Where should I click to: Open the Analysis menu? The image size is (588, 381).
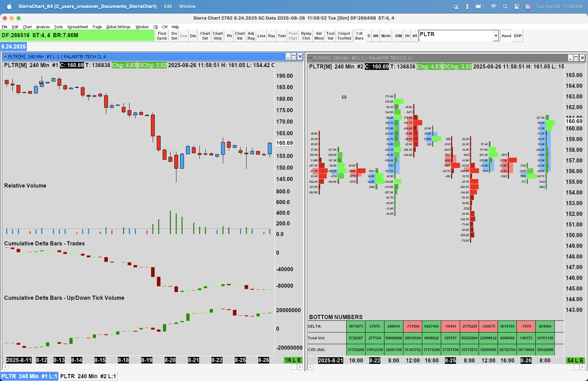tap(43, 27)
